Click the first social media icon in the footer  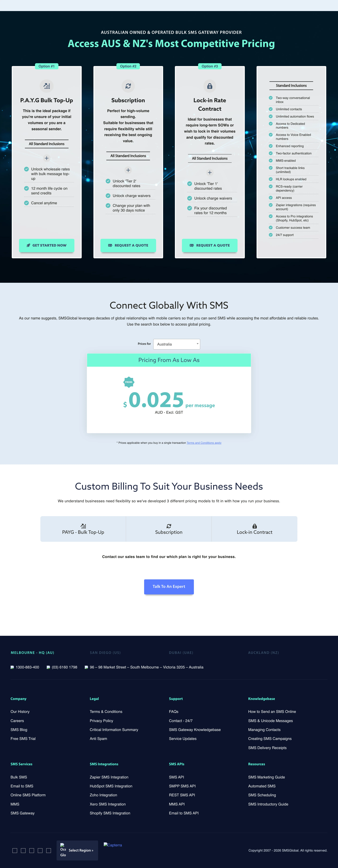click(15, 850)
